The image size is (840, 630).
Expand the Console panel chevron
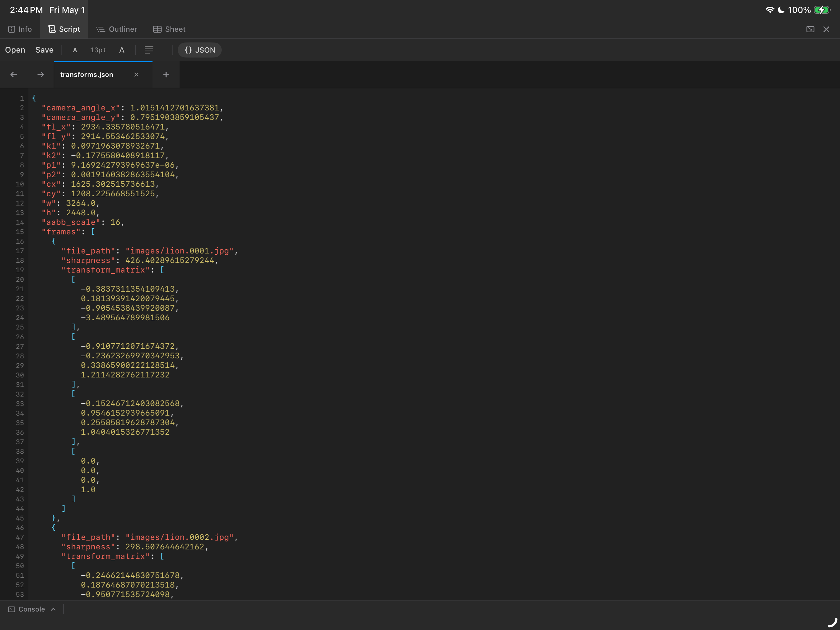(53, 609)
